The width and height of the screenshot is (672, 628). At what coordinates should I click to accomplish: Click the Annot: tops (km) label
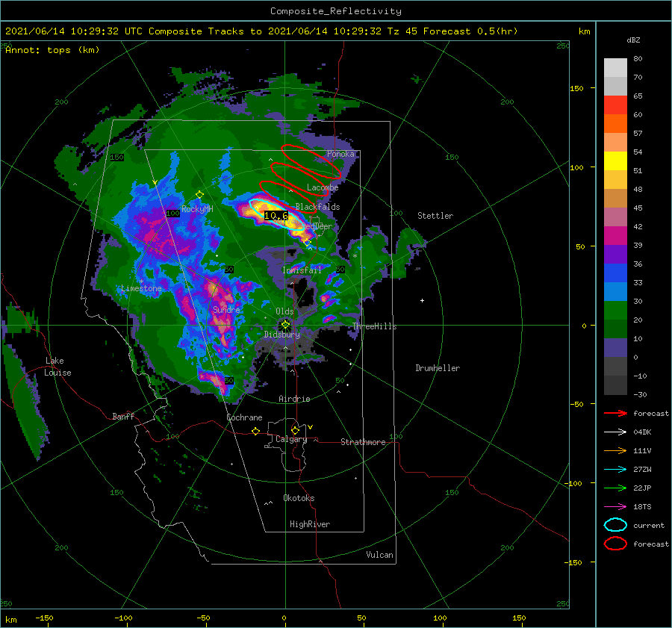click(52, 50)
